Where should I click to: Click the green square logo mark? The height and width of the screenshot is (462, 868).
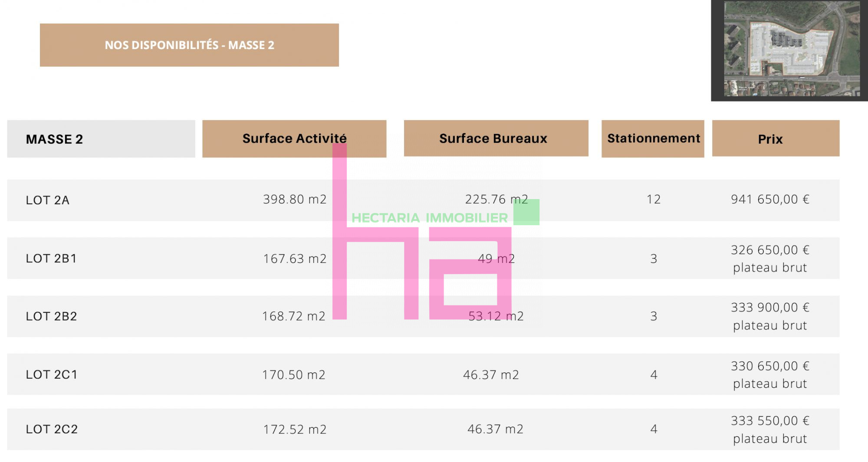point(526,212)
